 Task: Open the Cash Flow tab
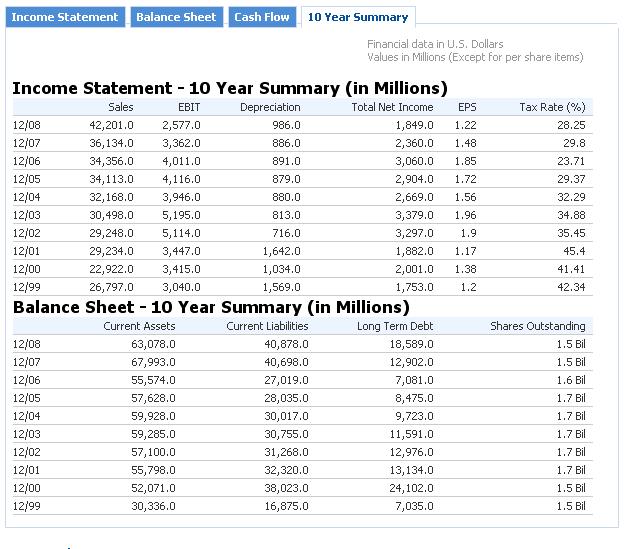pyautogui.click(x=262, y=17)
